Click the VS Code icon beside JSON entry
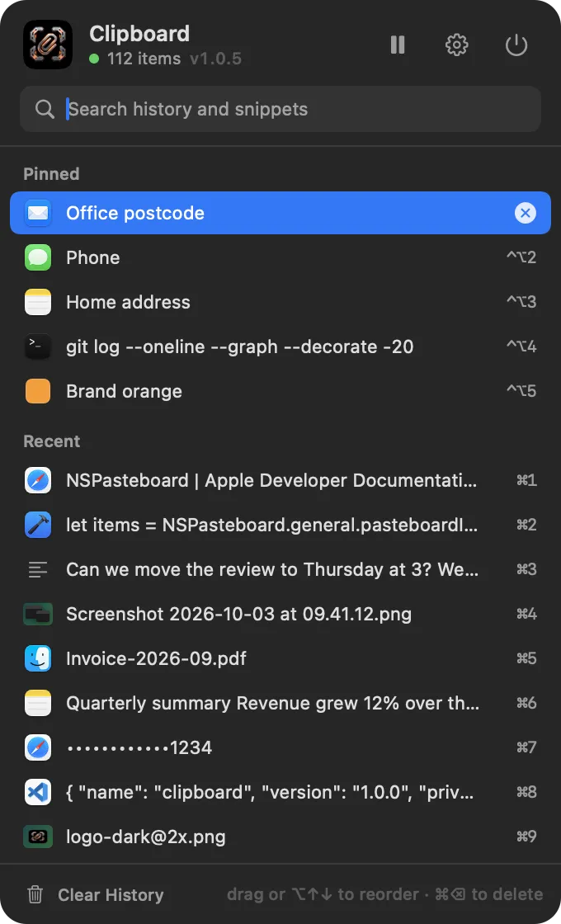The width and height of the screenshot is (561, 924). pyautogui.click(x=38, y=792)
